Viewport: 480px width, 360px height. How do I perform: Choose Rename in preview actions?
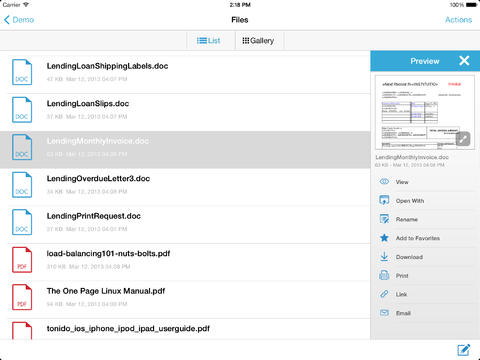click(425, 219)
